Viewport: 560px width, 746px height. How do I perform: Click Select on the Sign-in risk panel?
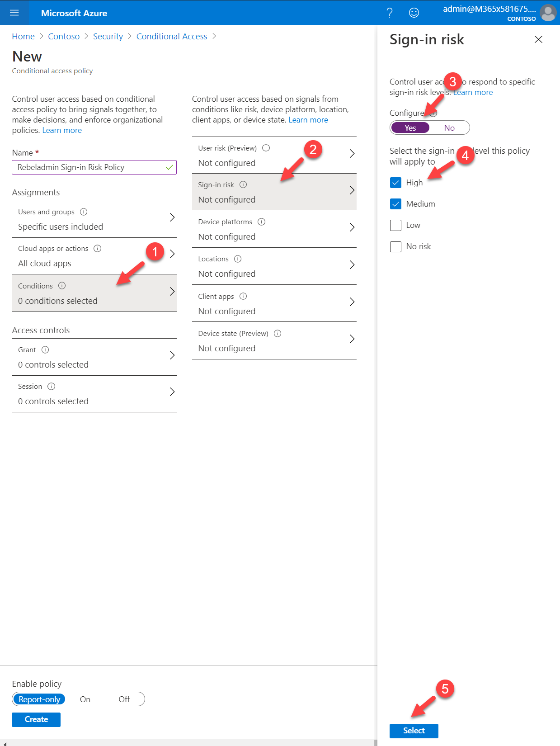pyautogui.click(x=414, y=731)
